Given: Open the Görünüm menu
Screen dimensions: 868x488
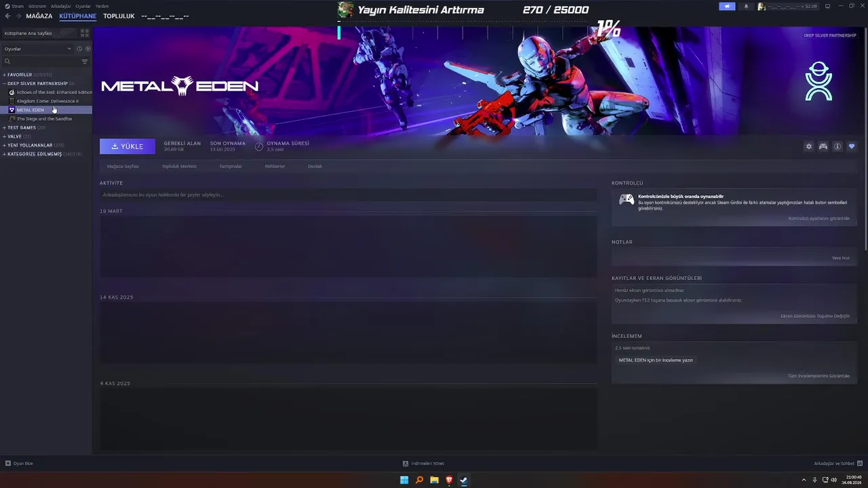Looking at the screenshot, I should [37, 6].
